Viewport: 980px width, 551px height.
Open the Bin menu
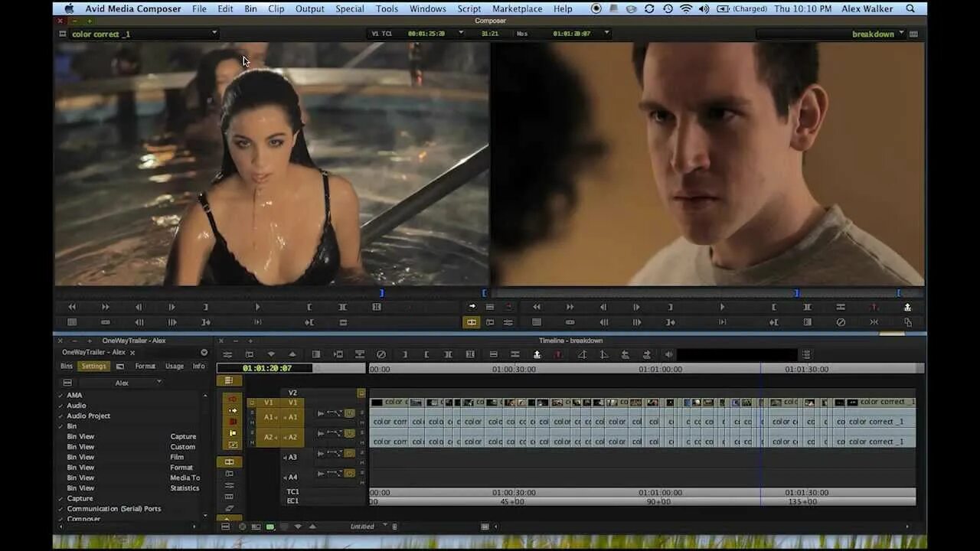[x=250, y=8]
